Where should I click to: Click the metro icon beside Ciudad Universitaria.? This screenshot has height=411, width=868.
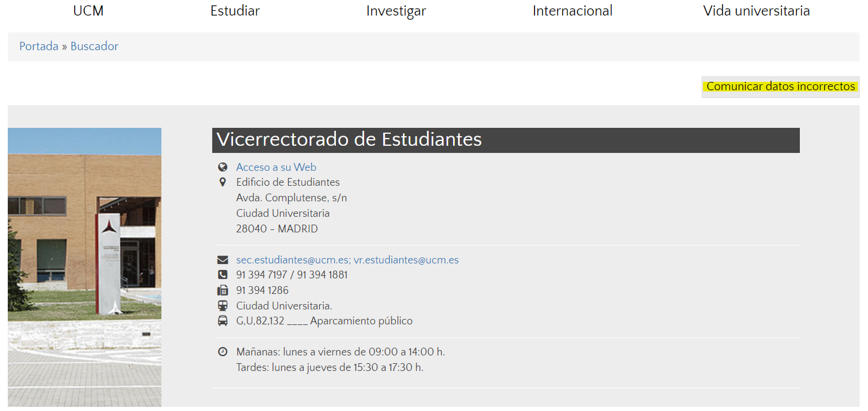223,305
